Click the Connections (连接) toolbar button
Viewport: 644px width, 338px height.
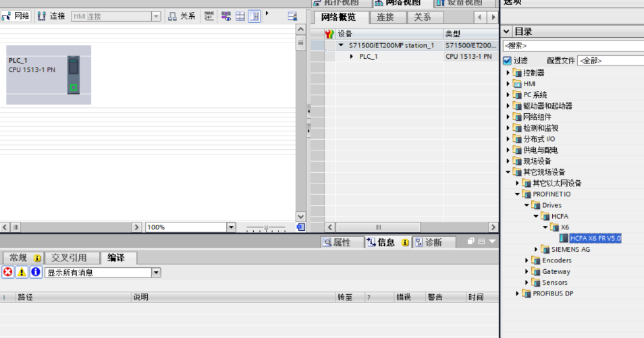pos(51,16)
